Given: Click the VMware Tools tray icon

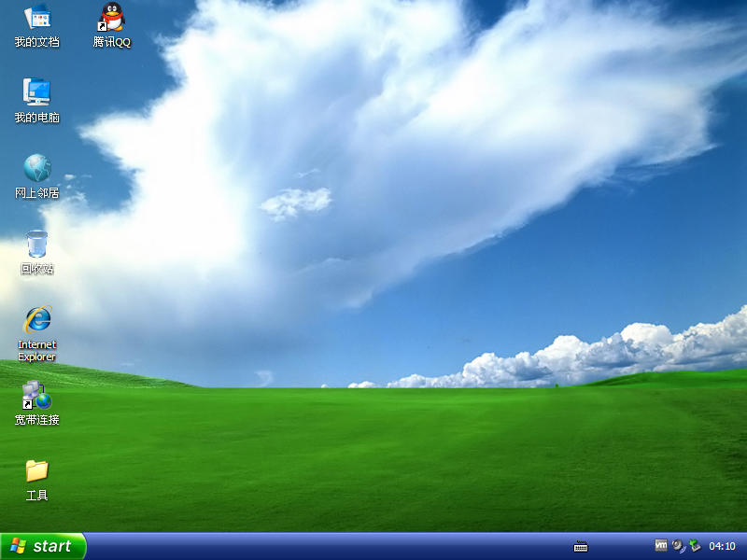Looking at the screenshot, I should tap(661, 545).
